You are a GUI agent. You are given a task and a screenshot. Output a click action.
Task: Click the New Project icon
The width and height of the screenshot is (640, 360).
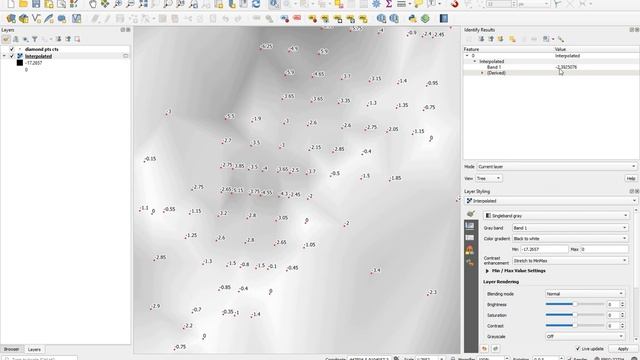pyautogui.click(x=11, y=4)
